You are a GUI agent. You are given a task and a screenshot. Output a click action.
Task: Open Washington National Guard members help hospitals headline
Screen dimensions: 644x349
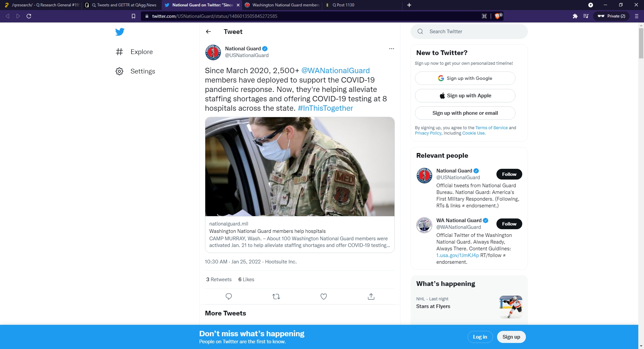click(267, 231)
